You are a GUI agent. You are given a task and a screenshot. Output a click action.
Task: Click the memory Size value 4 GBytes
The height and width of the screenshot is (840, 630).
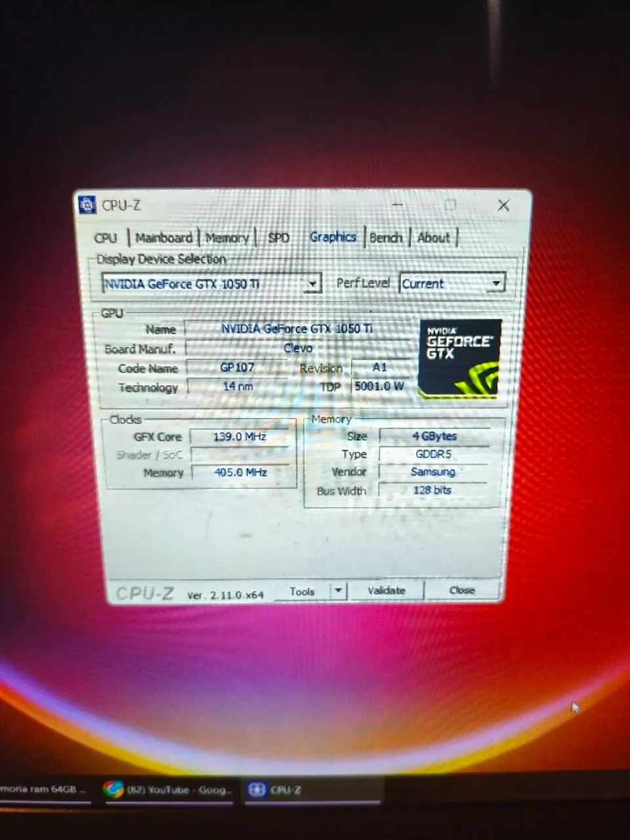point(434,436)
